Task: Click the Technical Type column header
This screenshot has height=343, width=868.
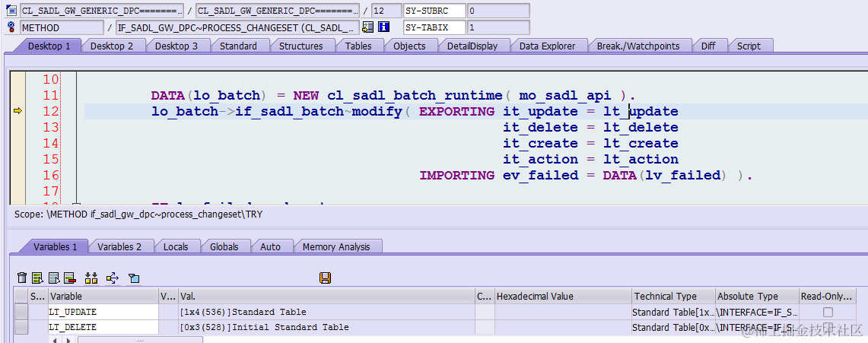Action: click(x=674, y=297)
